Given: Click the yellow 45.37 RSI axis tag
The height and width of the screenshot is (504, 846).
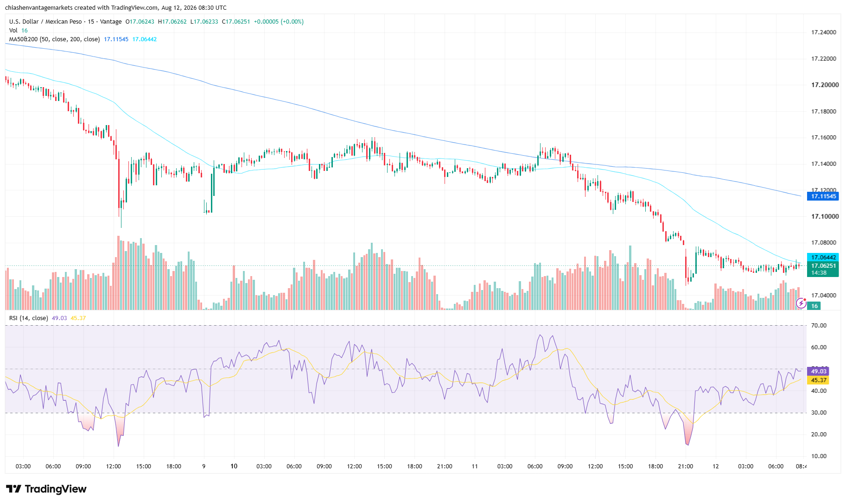Looking at the screenshot, I should 818,380.
